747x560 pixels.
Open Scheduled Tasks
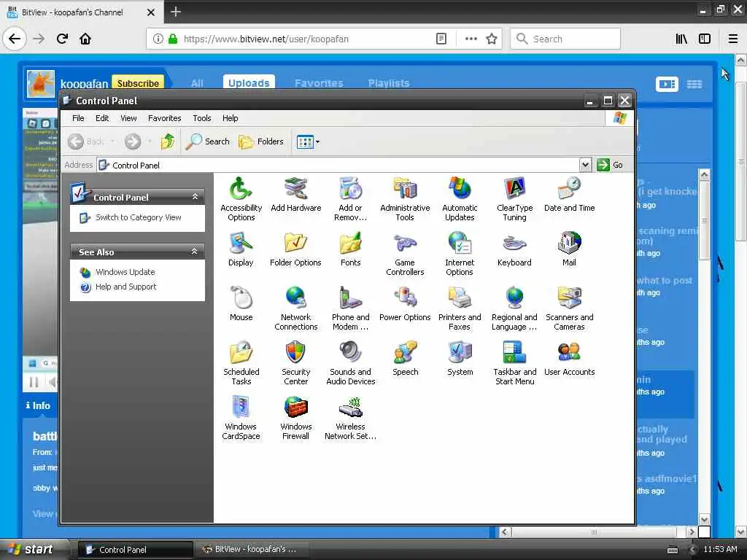coord(241,363)
